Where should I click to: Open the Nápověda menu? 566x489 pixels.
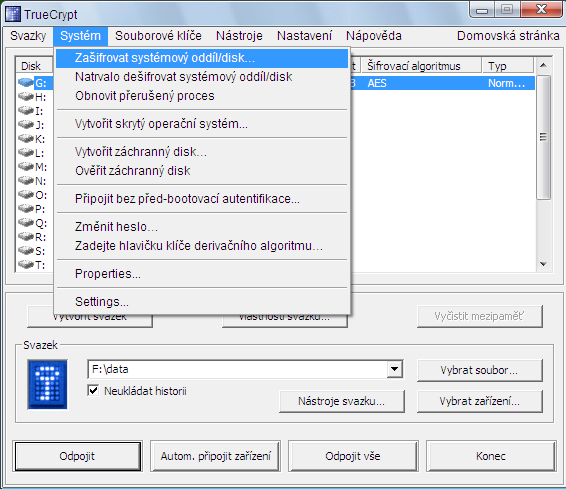click(x=374, y=36)
